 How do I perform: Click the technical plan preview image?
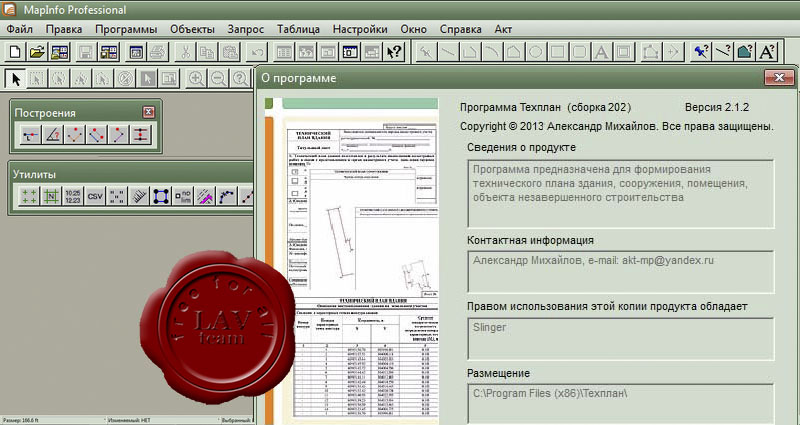click(x=351, y=261)
